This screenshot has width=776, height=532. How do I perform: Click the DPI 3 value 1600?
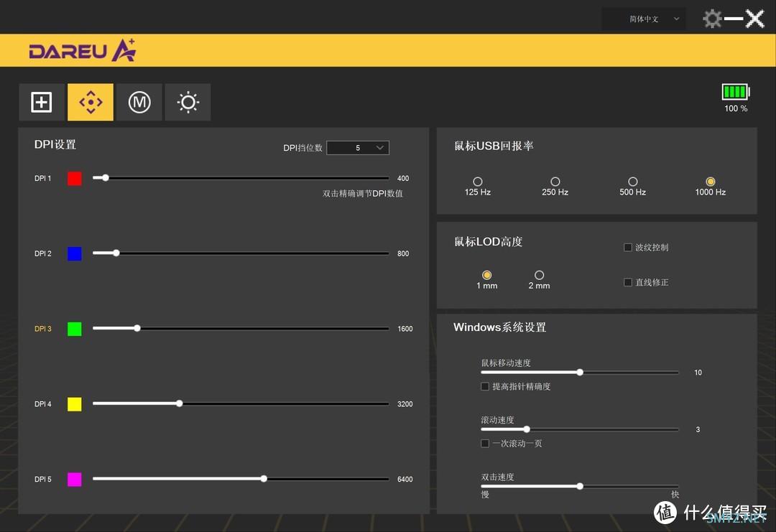(x=405, y=328)
